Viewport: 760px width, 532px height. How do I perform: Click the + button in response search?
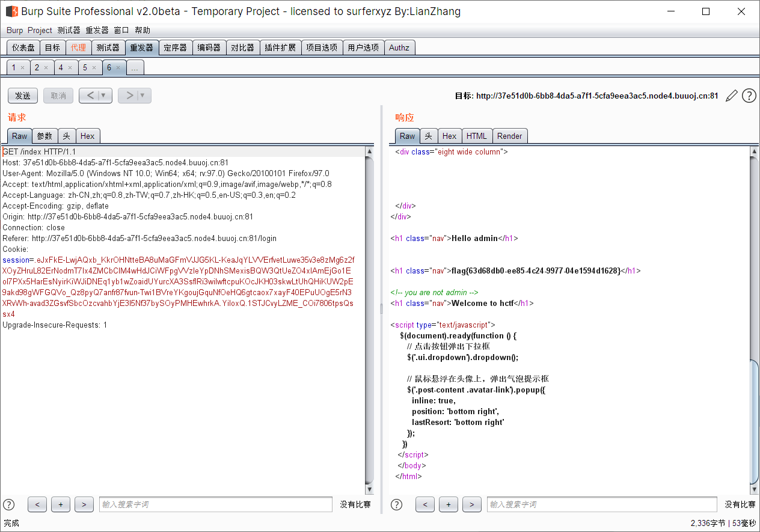tap(449, 505)
